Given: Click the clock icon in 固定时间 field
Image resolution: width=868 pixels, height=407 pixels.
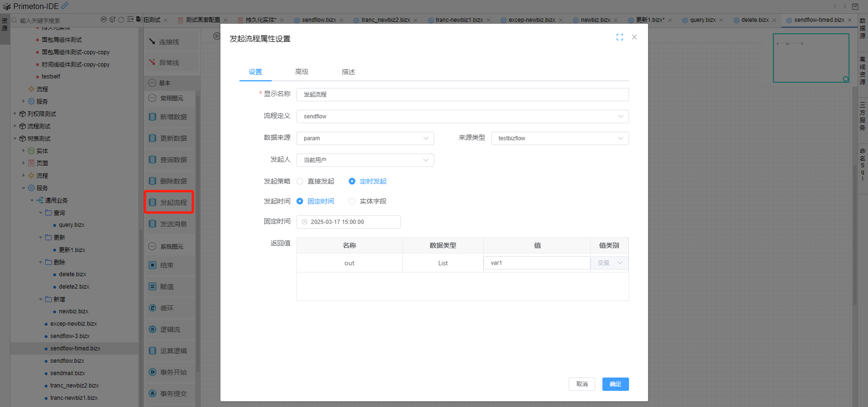Looking at the screenshot, I should click(x=305, y=222).
